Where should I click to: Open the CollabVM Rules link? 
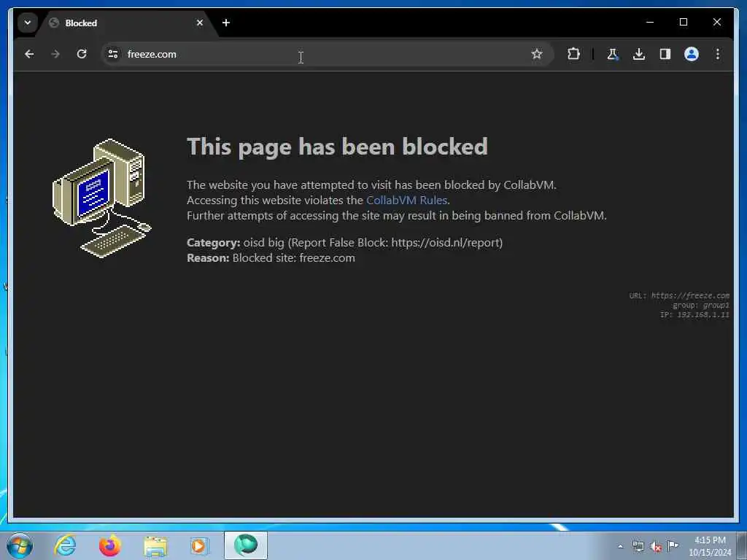coord(406,201)
